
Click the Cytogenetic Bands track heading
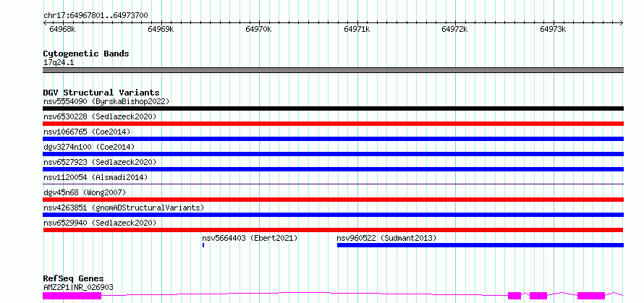pos(86,54)
